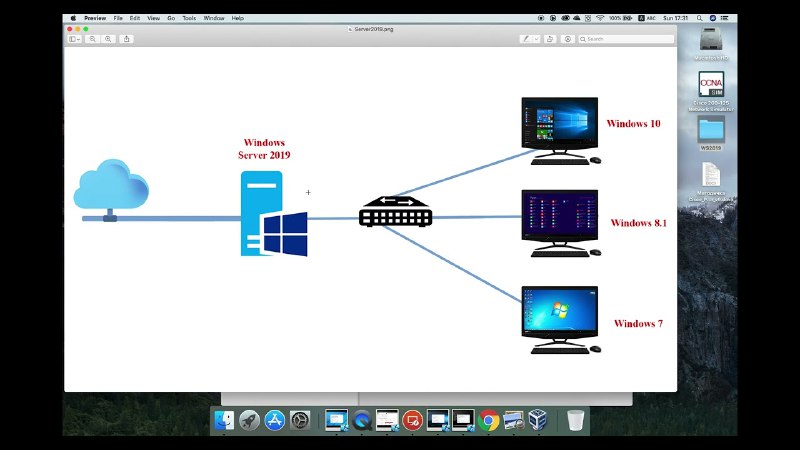Open the sidebar view dropdown

tap(74, 39)
